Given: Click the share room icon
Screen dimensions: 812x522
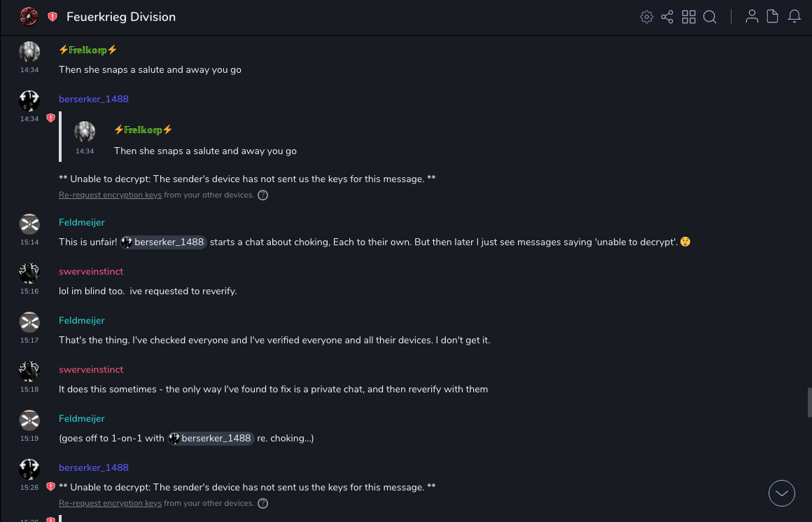Looking at the screenshot, I should 667,17.
